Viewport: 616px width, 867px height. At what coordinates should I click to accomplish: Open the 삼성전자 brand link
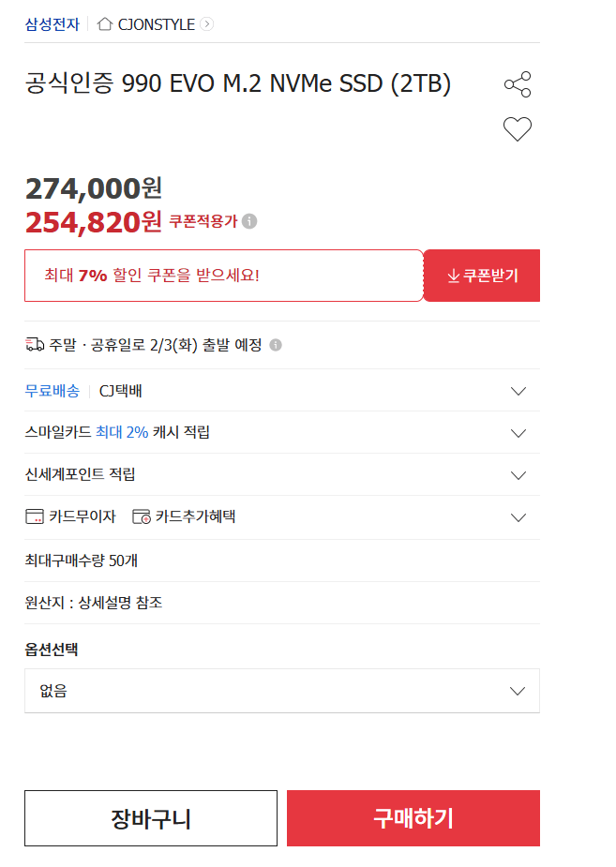(x=52, y=24)
